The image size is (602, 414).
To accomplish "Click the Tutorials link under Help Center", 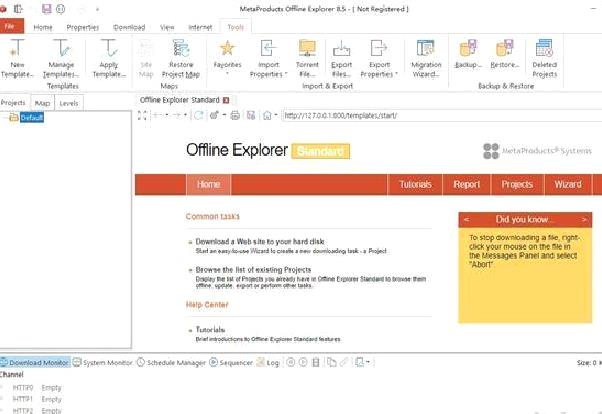I will coord(210,330).
